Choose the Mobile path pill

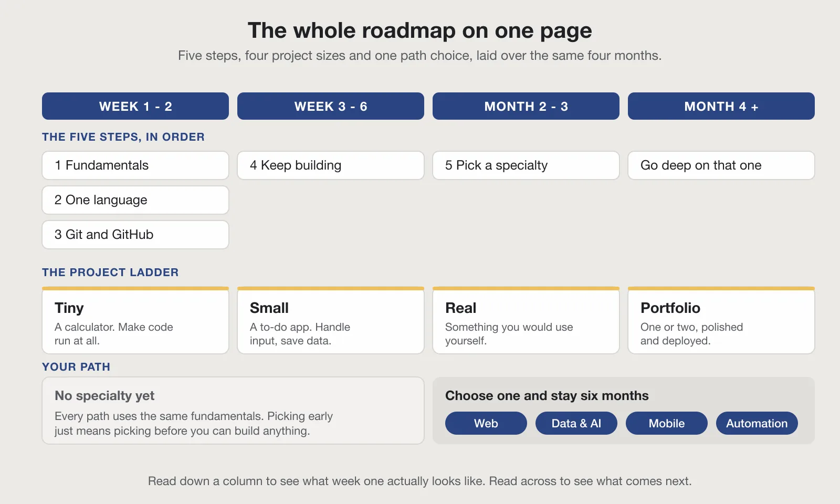click(x=667, y=423)
